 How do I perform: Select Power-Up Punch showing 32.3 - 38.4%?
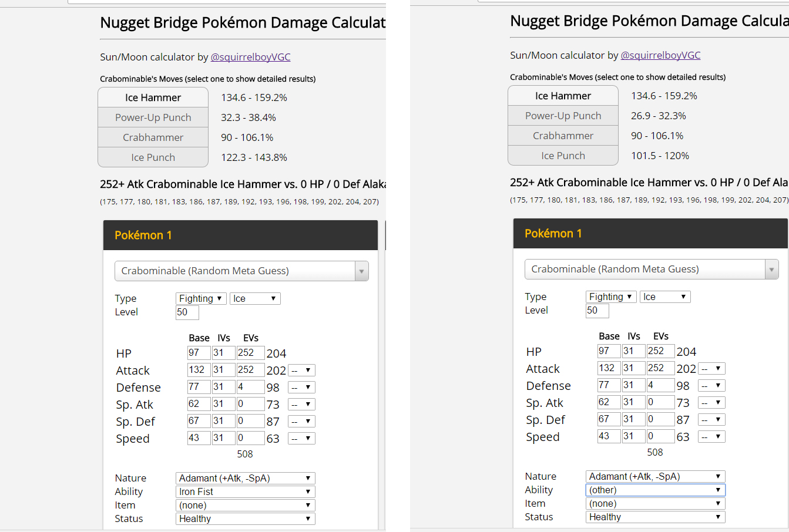click(x=153, y=117)
